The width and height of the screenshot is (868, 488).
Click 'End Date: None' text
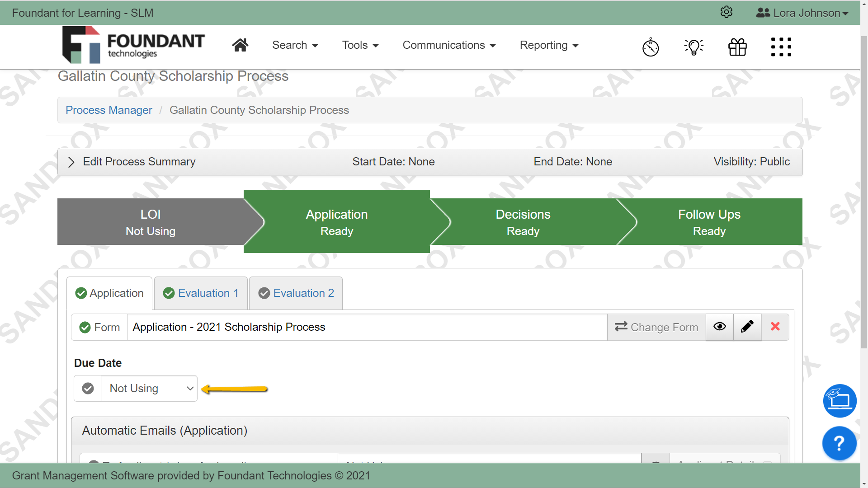click(573, 162)
